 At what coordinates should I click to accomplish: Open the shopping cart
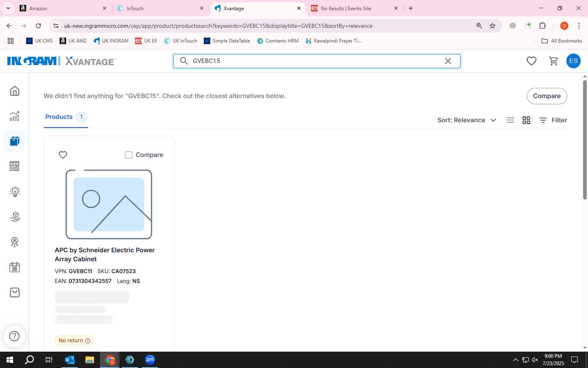click(x=554, y=61)
